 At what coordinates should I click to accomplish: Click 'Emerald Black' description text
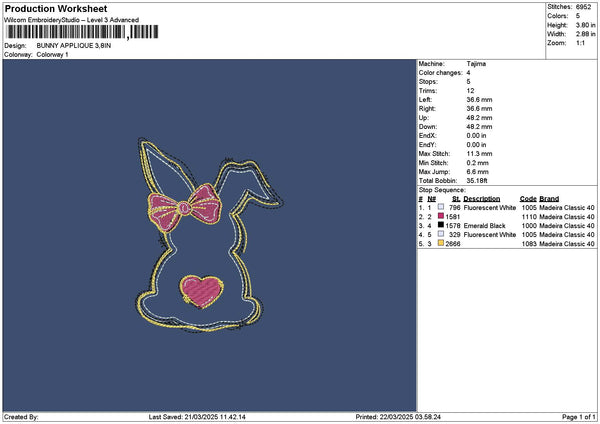point(484,226)
